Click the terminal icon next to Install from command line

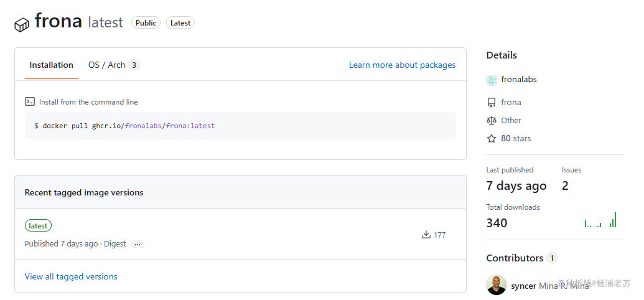[x=30, y=101]
